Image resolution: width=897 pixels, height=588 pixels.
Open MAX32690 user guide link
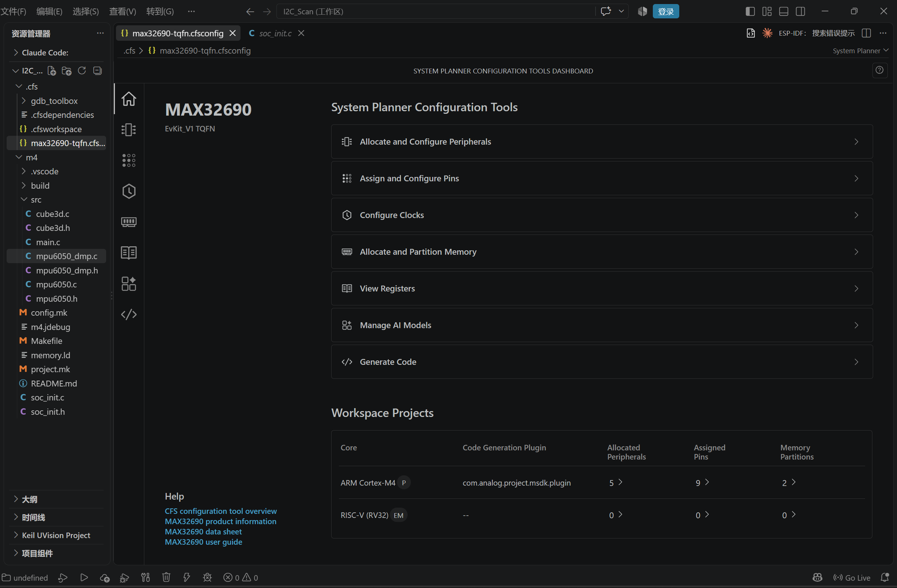pos(203,542)
